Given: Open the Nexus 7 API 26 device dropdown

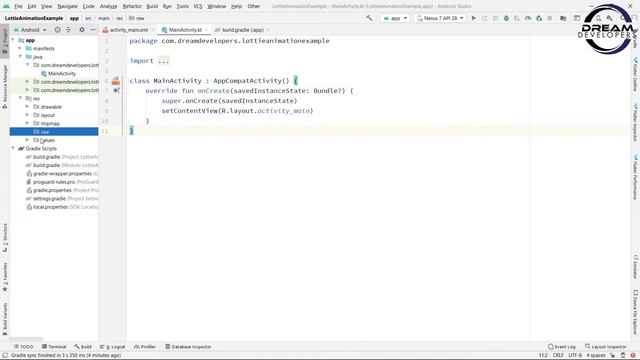Looking at the screenshot, I should (x=440, y=18).
